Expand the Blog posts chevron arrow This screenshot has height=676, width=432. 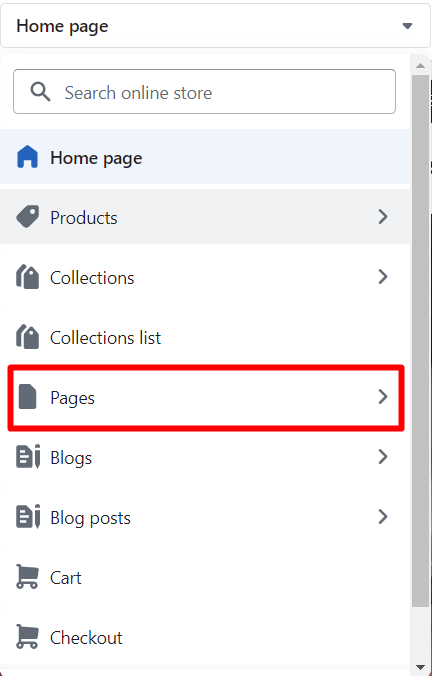(x=382, y=516)
